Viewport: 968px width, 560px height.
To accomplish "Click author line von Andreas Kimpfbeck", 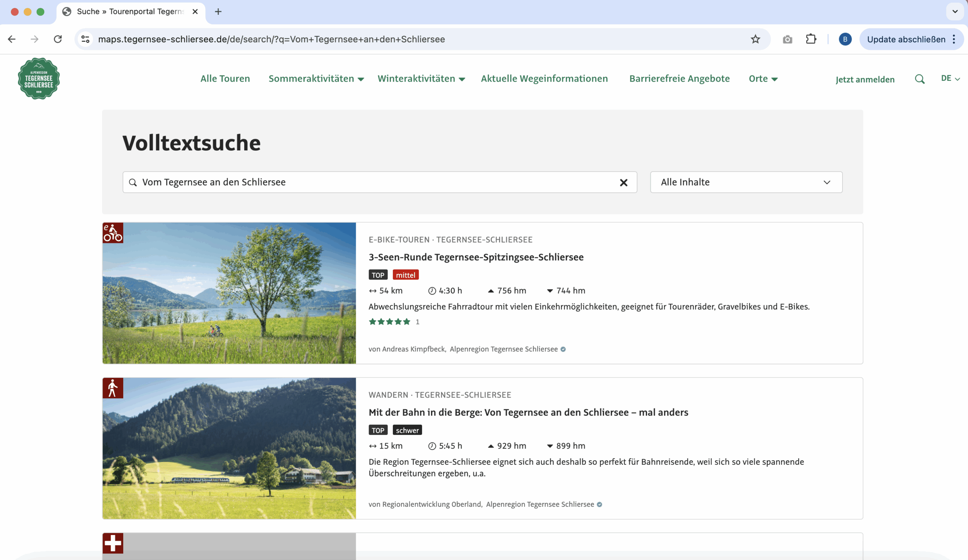I will [407, 349].
